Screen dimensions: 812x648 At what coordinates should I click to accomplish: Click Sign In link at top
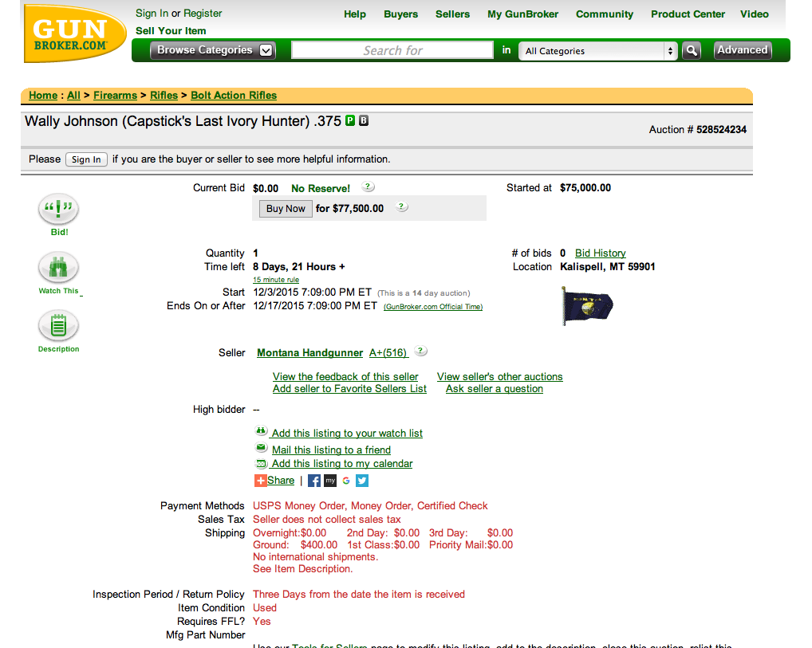[152, 14]
